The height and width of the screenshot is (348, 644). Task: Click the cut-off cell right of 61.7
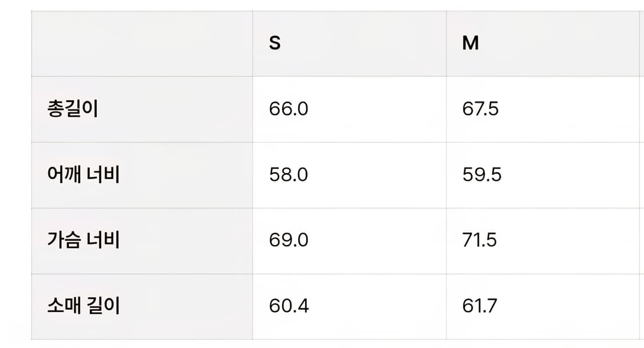(641, 306)
